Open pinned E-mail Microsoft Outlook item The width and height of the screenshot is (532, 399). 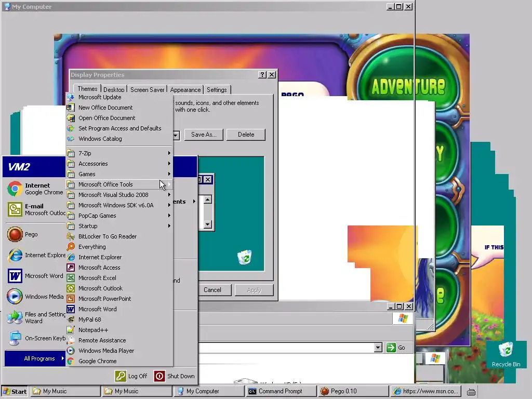[x=35, y=209]
